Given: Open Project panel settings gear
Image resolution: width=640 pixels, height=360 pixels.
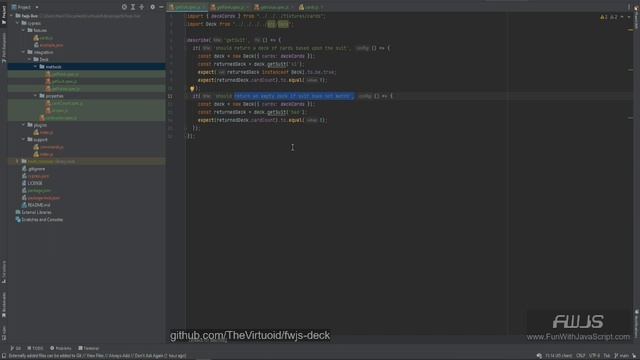Looking at the screenshot, I should tap(152, 7).
